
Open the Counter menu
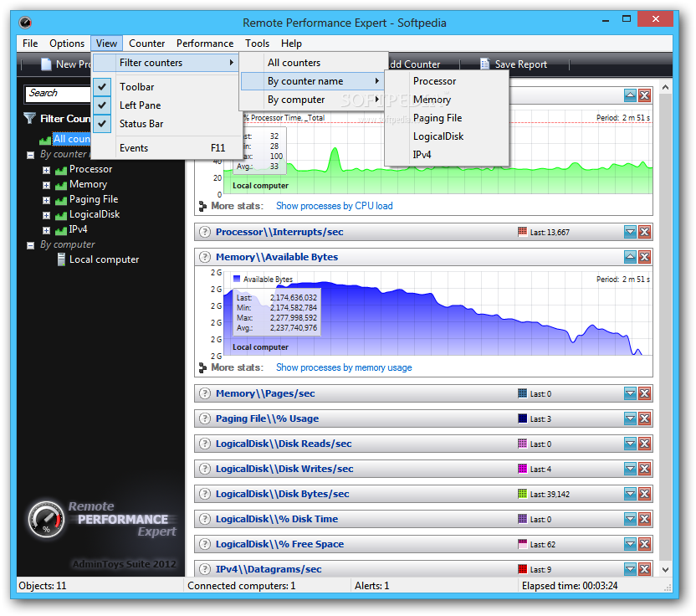tap(147, 44)
